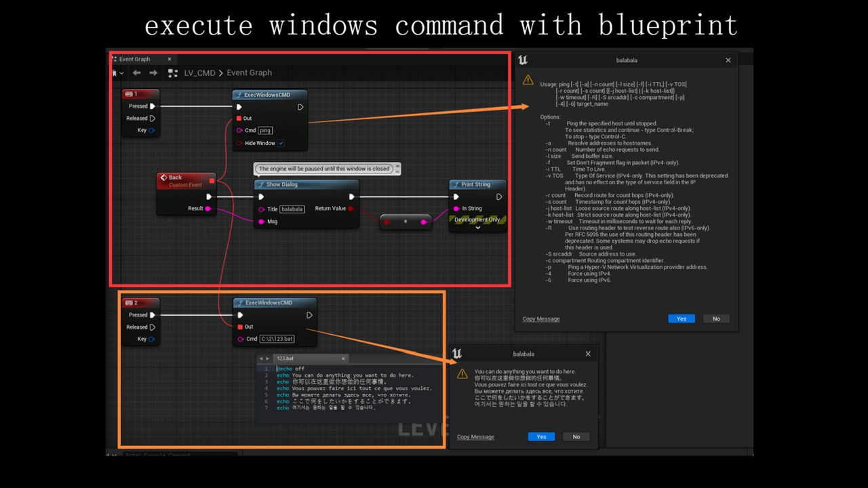Click Copy Message link in lower dialog
Screen dimensions: 868x488
[x=475, y=437]
